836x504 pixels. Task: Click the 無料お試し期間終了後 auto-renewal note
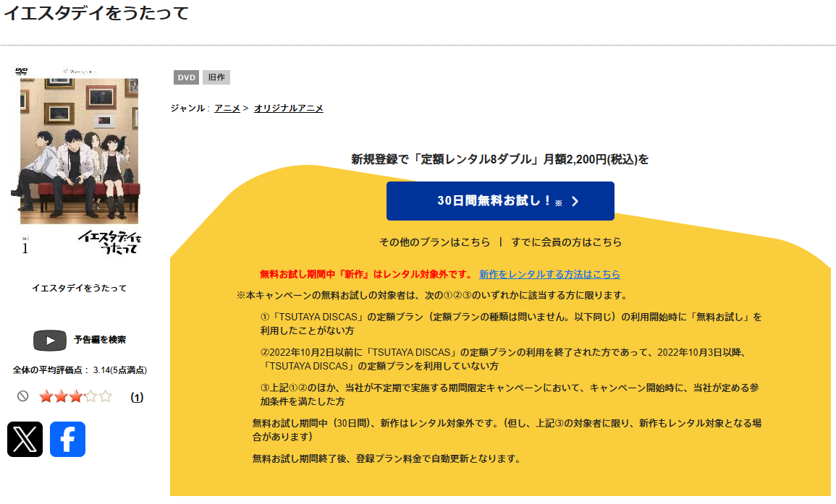[388, 458]
